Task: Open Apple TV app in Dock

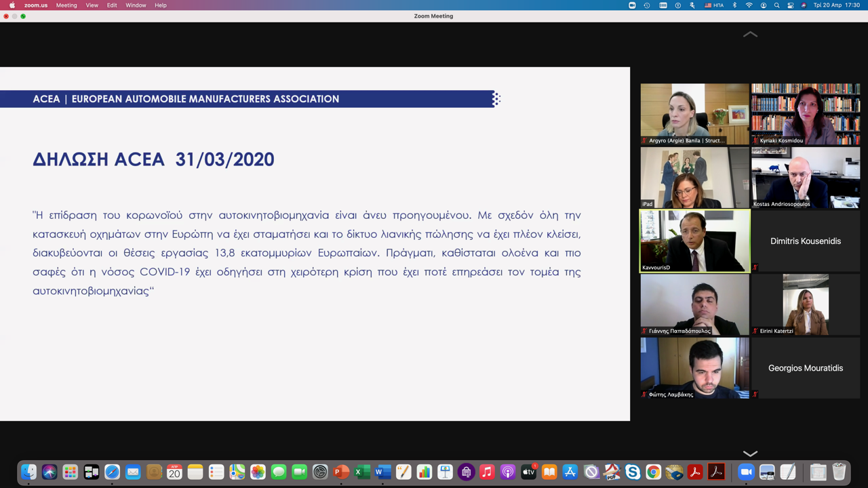Action: [528, 472]
